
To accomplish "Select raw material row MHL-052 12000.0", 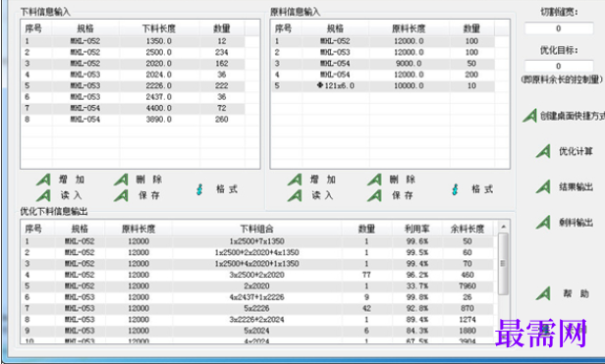I will 383,41.
